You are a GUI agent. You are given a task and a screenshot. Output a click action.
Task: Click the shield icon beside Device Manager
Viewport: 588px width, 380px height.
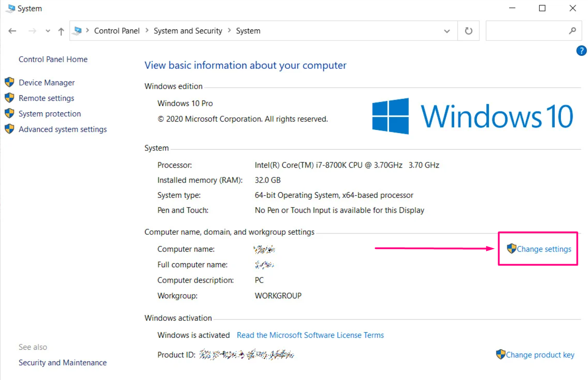9,82
